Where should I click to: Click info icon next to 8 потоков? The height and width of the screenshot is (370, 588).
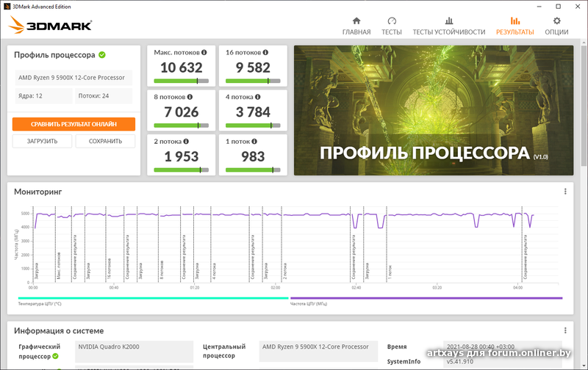(x=193, y=97)
